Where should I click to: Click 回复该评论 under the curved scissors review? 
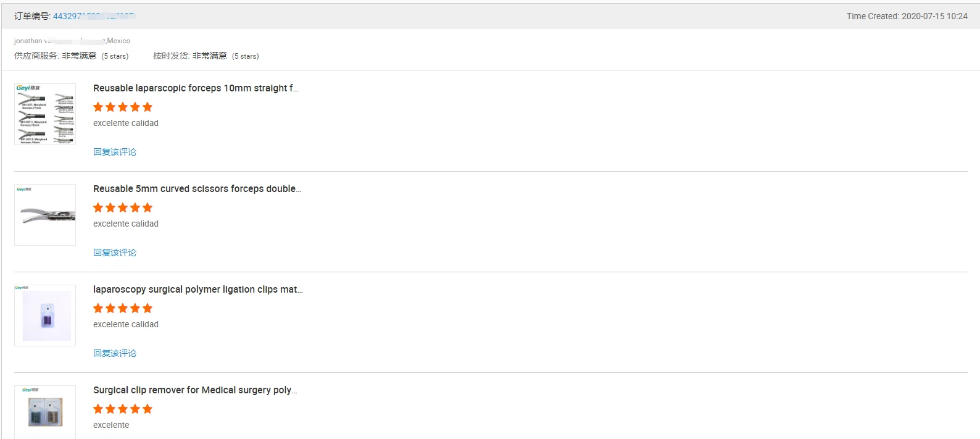[115, 253]
